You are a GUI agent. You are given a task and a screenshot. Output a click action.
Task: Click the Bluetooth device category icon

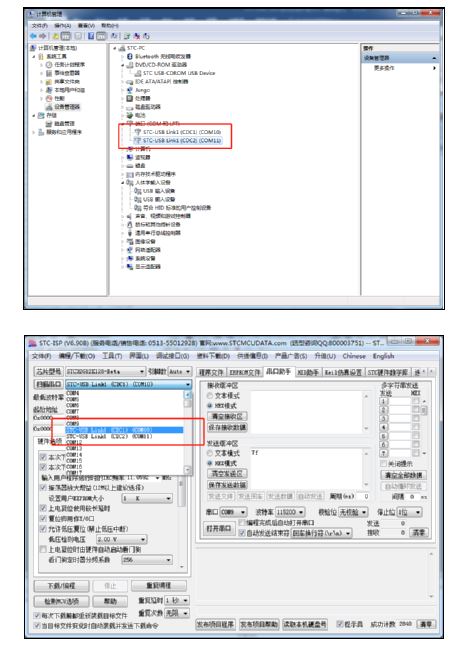click(x=130, y=56)
